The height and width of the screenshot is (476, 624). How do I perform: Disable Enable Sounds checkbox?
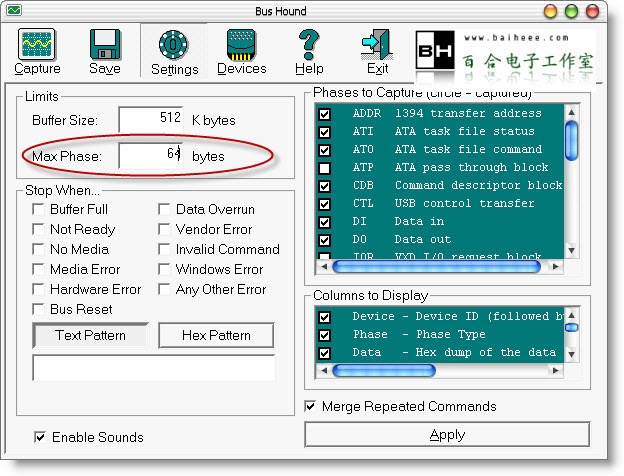click(40, 437)
